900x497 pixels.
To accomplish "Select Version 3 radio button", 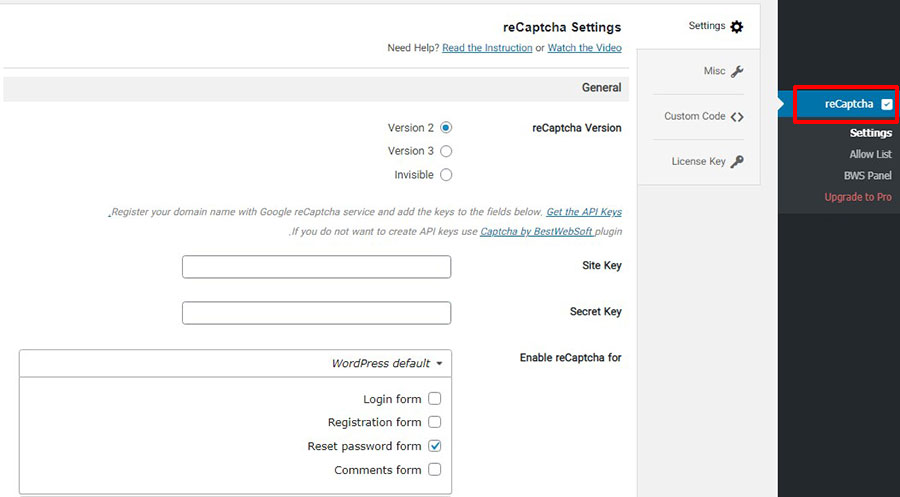I will [x=446, y=151].
